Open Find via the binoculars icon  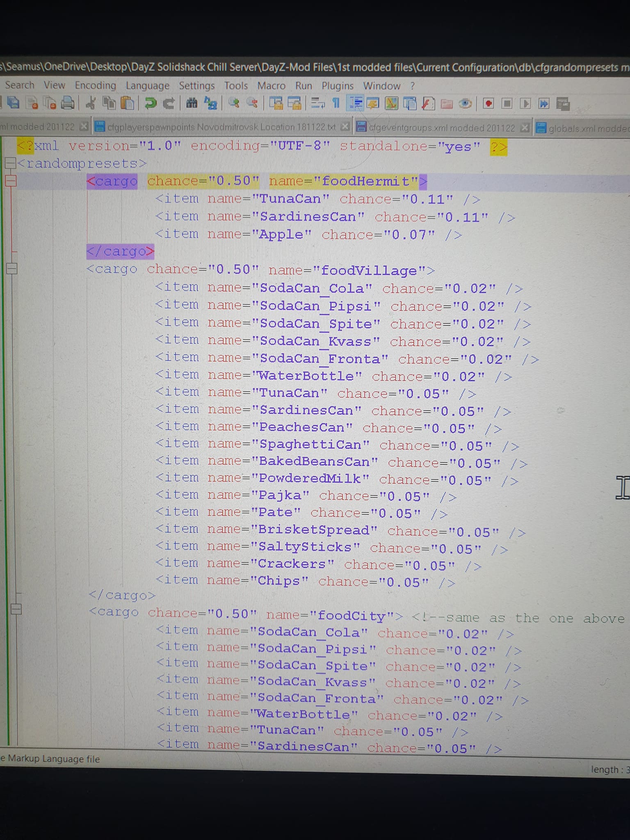coord(192,103)
